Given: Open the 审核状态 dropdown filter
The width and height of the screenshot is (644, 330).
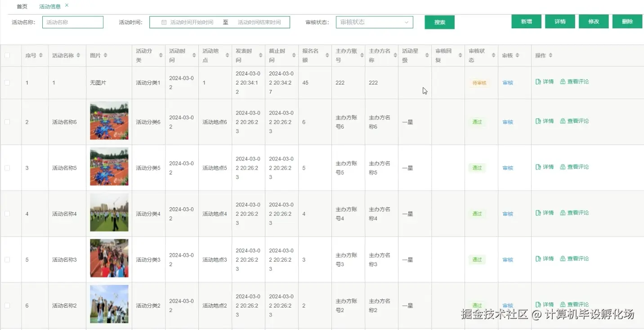Looking at the screenshot, I should (x=374, y=22).
